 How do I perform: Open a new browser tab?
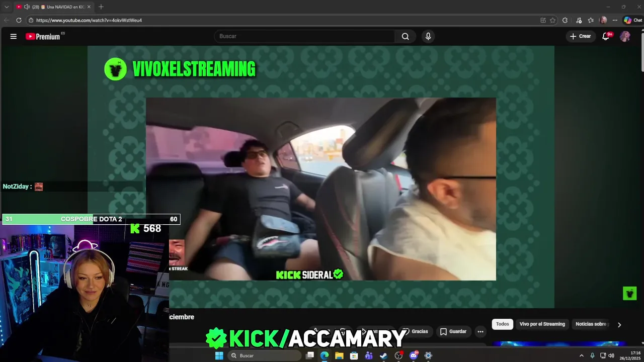[101, 7]
